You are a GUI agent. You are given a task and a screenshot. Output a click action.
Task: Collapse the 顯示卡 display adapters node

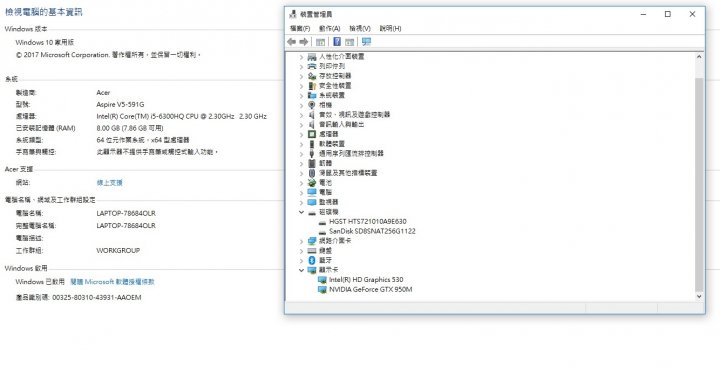click(301, 270)
